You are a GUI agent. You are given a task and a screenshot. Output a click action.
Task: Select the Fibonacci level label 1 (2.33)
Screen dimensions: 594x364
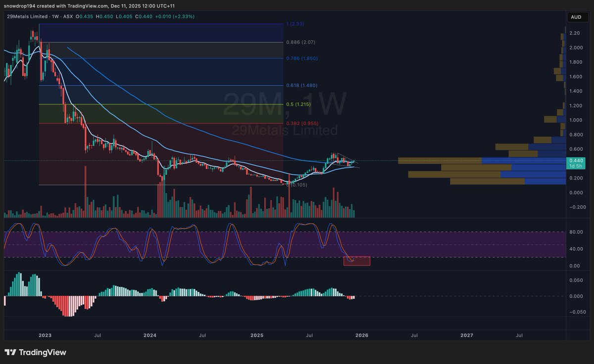click(x=296, y=24)
